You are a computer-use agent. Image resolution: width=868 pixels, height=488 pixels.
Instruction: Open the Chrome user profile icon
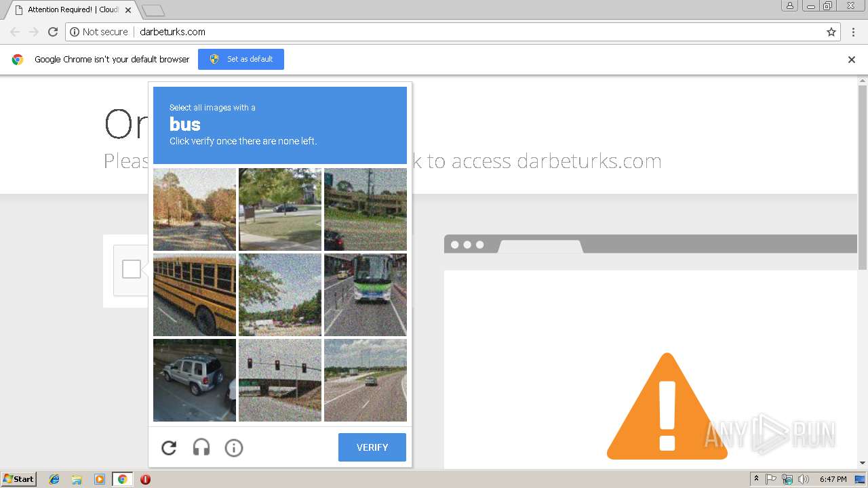click(x=789, y=5)
